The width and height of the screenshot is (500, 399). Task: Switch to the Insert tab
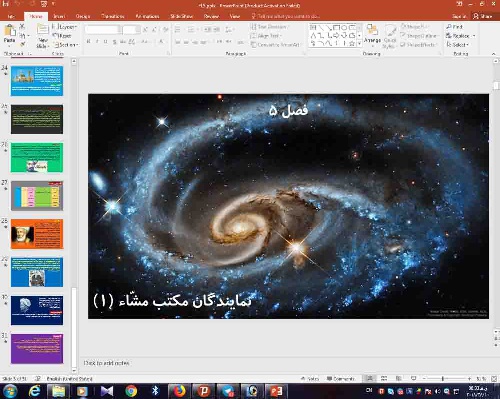[59, 16]
